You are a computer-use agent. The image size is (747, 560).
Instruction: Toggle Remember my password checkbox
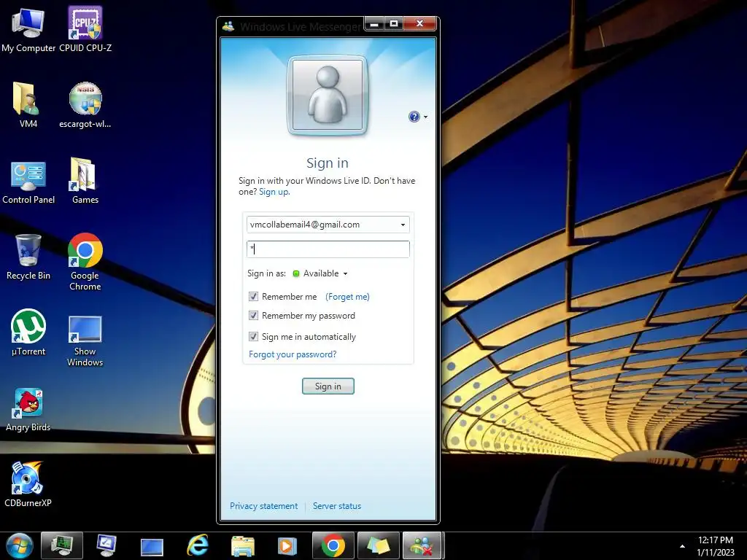pyautogui.click(x=253, y=316)
